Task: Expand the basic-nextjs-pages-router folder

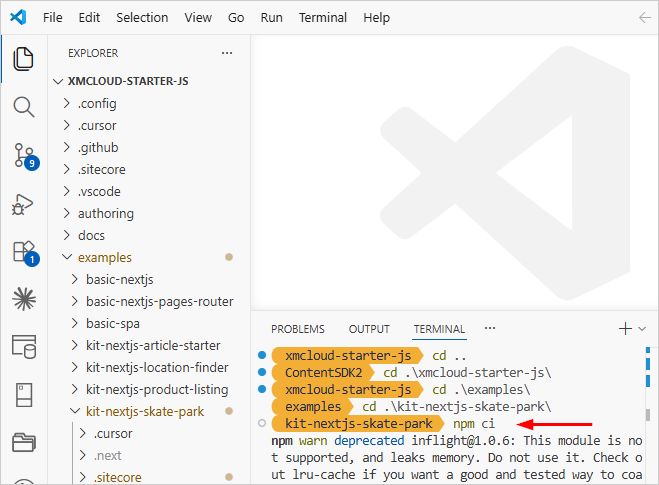Action: (x=149, y=301)
